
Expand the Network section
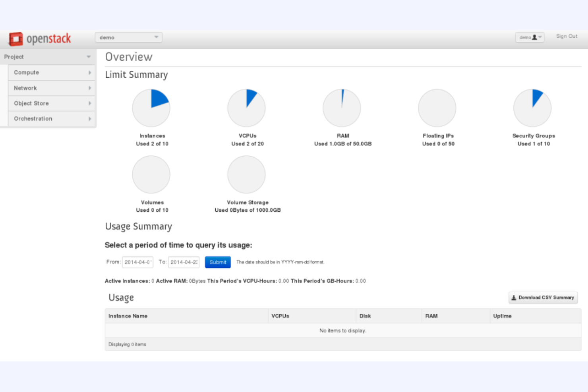point(51,88)
